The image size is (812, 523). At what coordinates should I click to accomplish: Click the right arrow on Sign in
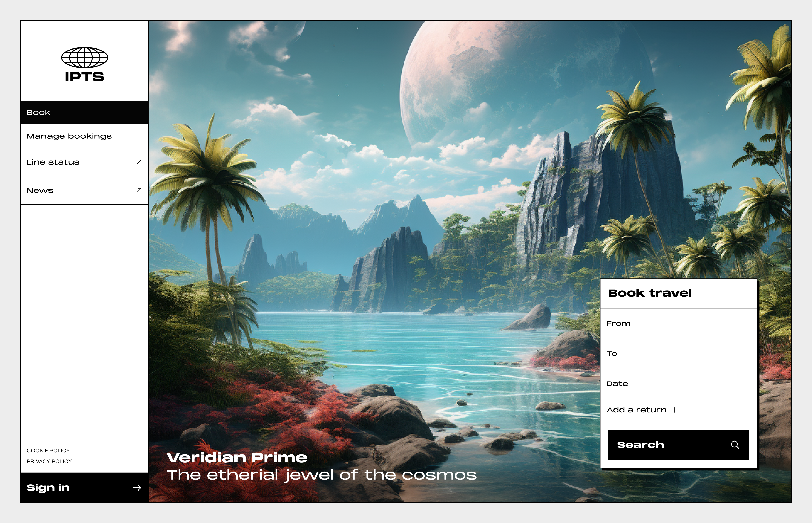(x=137, y=488)
